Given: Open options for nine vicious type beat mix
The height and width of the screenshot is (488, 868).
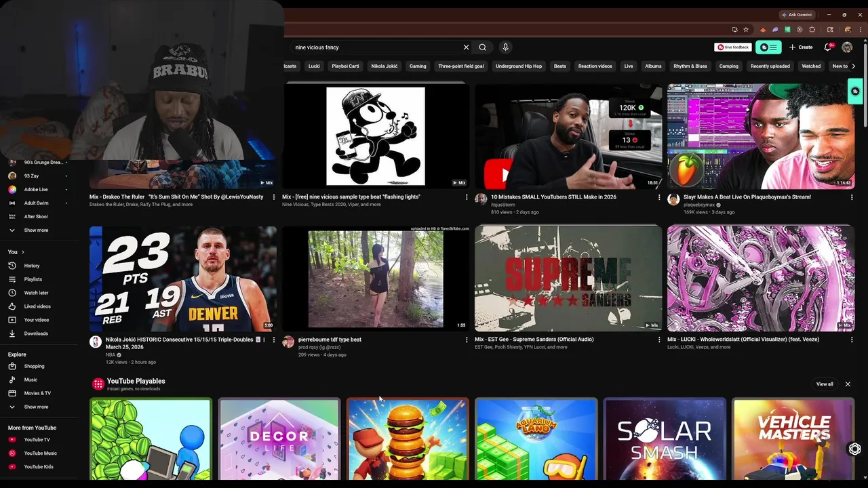Looking at the screenshot, I should (x=467, y=197).
